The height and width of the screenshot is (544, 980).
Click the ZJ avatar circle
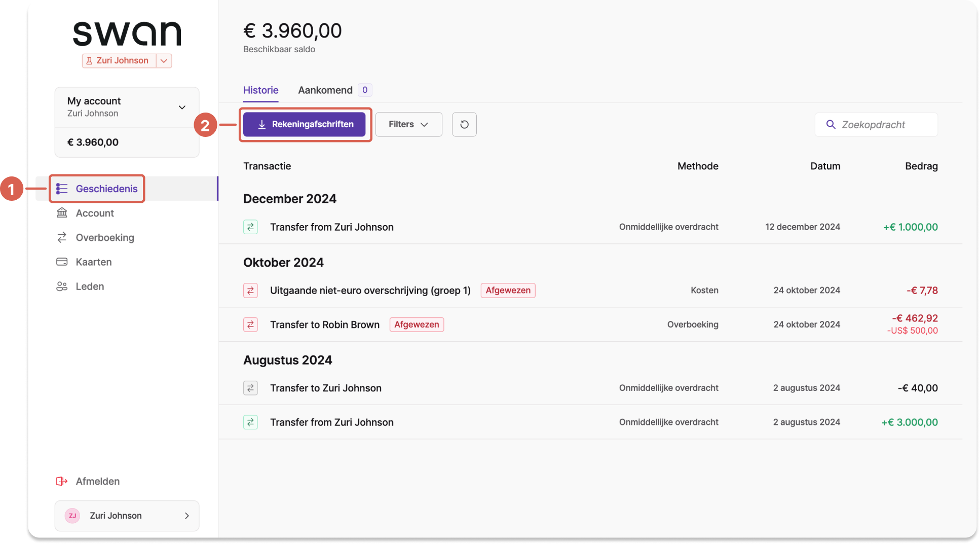(72, 516)
